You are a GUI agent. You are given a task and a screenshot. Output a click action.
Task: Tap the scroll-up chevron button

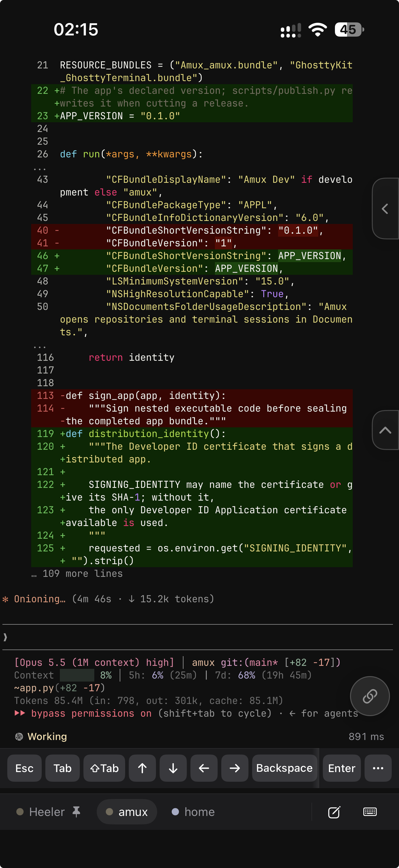pos(385,430)
